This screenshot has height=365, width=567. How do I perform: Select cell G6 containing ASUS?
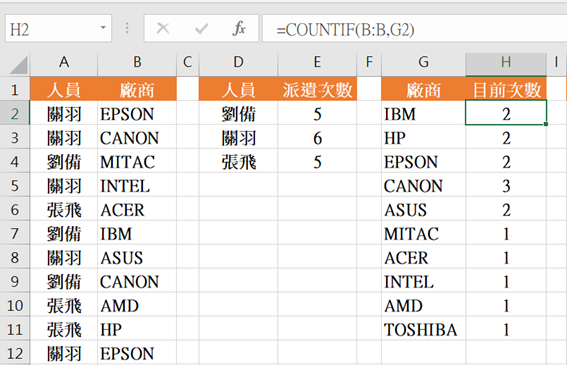(x=423, y=209)
